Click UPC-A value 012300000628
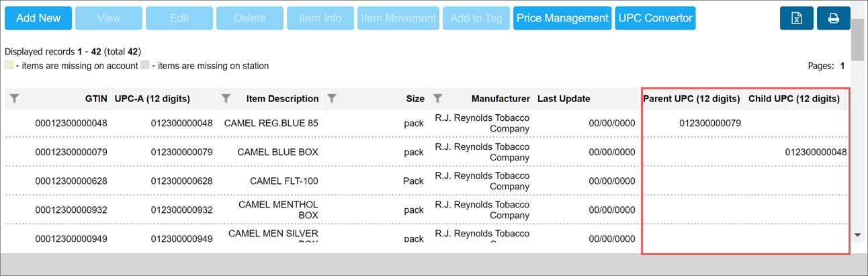868x276 pixels. tap(181, 181)
